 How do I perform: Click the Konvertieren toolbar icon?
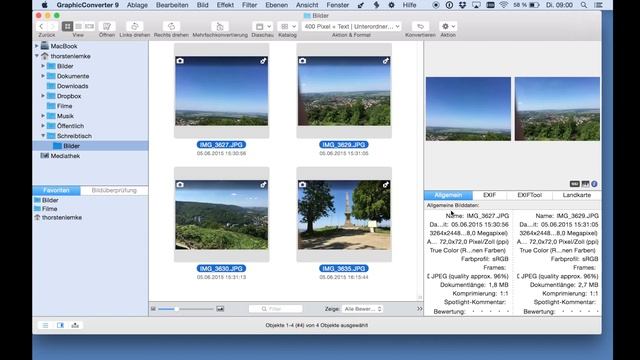420,26
